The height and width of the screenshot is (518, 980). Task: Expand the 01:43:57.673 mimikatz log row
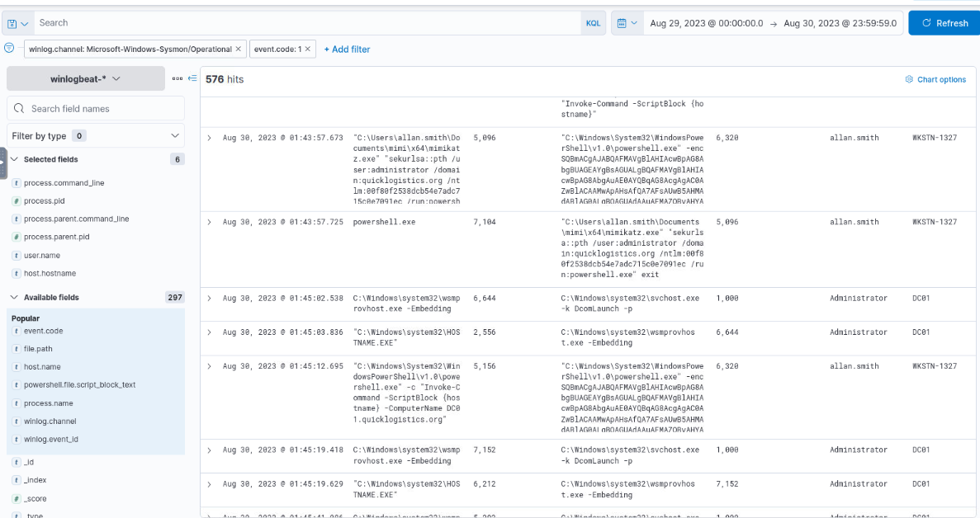210,138
